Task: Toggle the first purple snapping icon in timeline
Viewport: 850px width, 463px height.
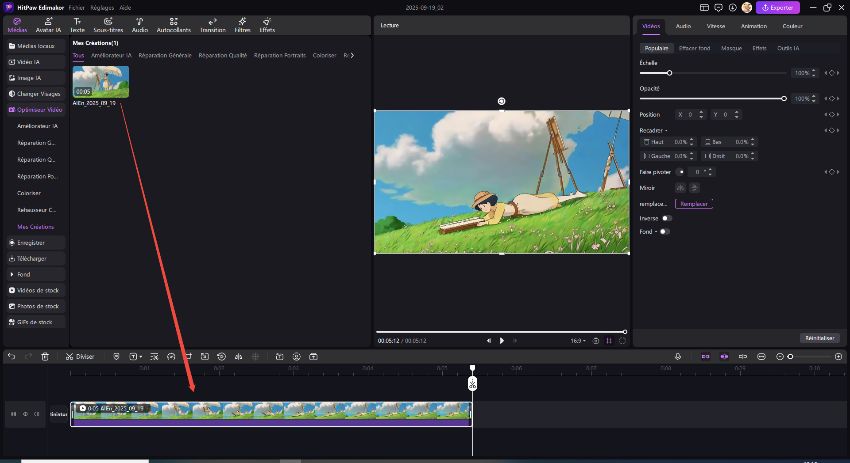Action: [705, 356]
